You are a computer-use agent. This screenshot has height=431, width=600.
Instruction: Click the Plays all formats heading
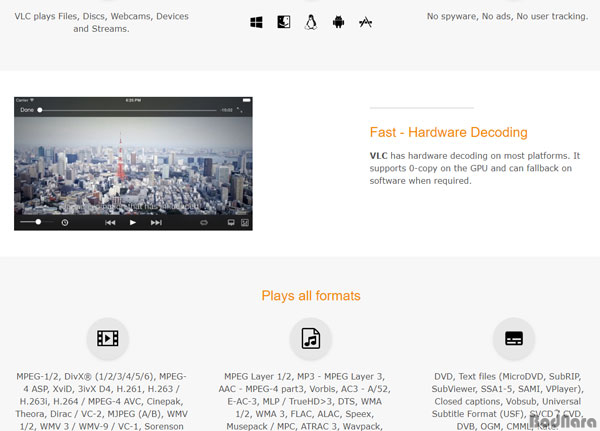[x=311, y=295]
